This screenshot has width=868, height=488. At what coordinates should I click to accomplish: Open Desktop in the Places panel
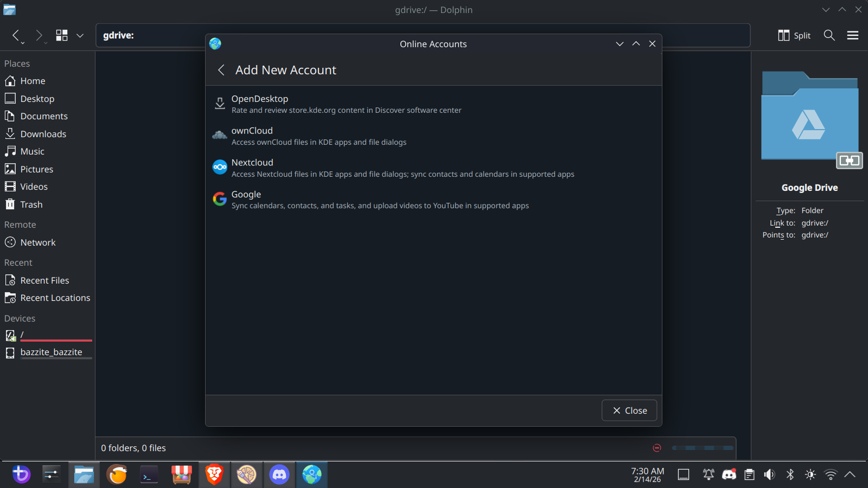[x=47, y=99]
